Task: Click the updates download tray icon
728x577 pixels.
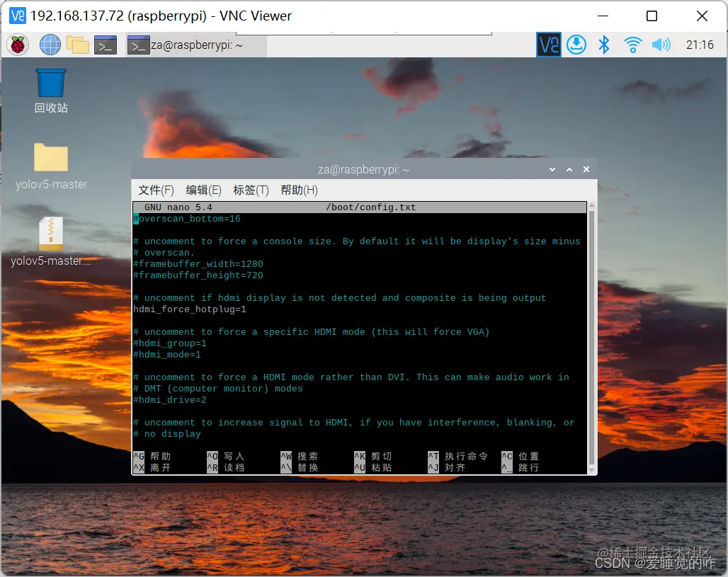Action: [576, 45]
